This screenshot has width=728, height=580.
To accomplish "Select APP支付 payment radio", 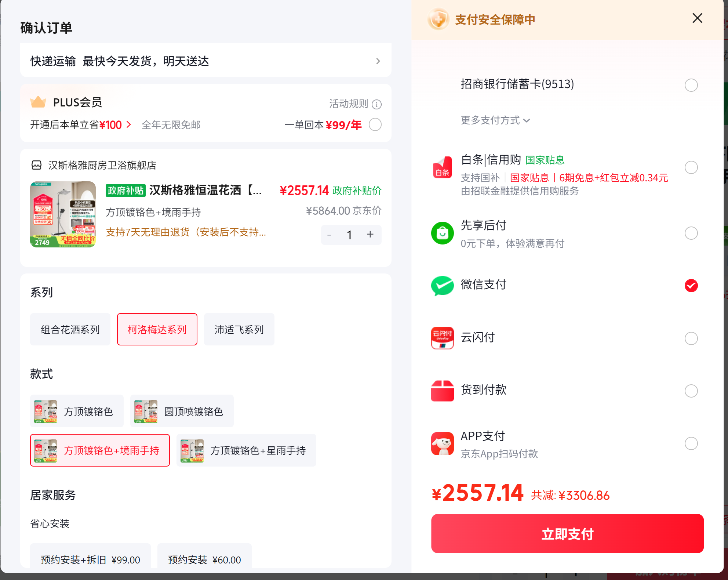I will pyautogui.click(x=691, y=443).
